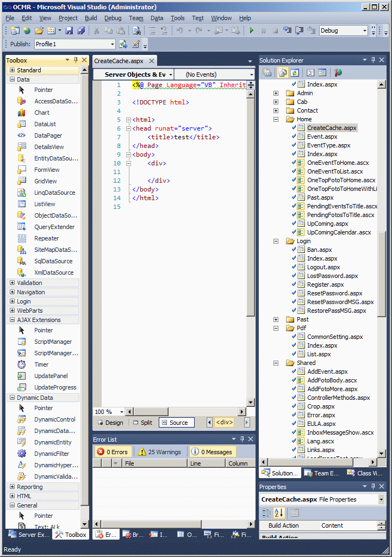
Task: Click Properties icon in Solution Explorer toolbar
Action: tap(267, 72)
